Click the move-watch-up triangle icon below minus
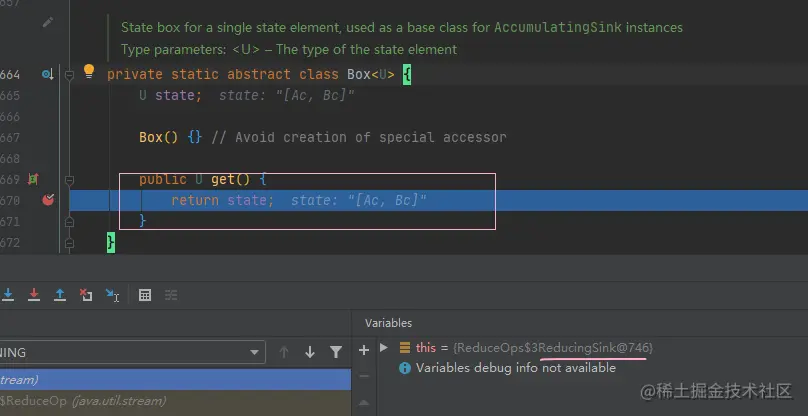Viewport: 808px width, 416px height. click(364, 402)
